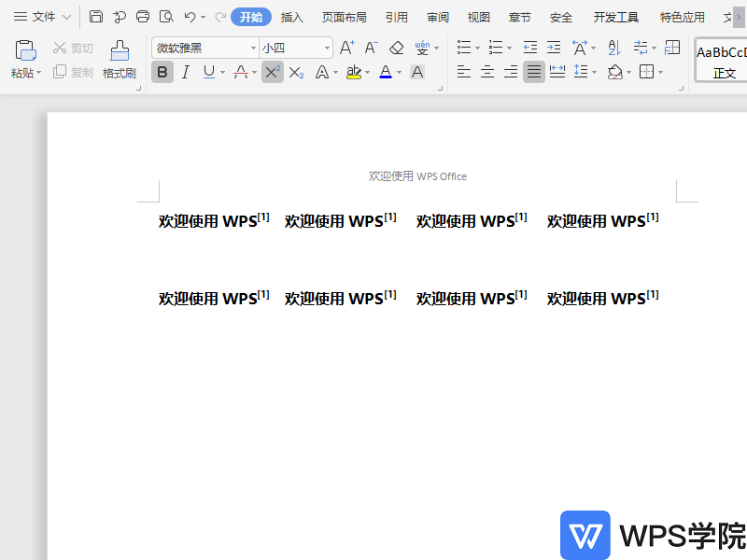Open the 文件 menu dropdown arrow
This screenshot has height=560, width=747.
tap(66, 17)
